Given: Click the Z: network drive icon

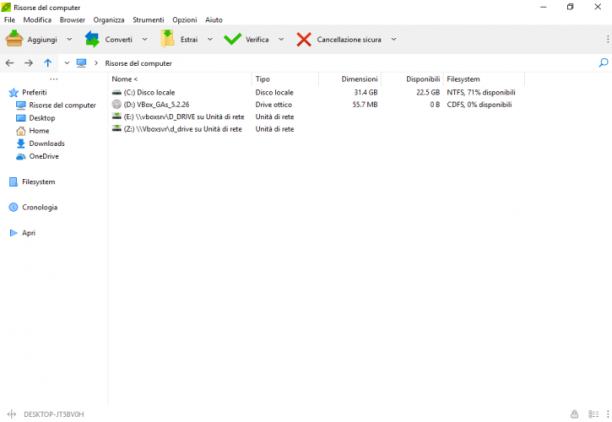Looking at the screenshot, I should [117, 128].
